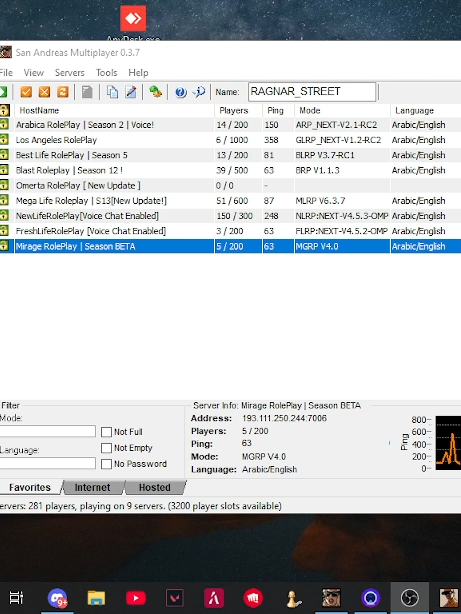Click the Copy Server Info pages icon

pos(112,92)
